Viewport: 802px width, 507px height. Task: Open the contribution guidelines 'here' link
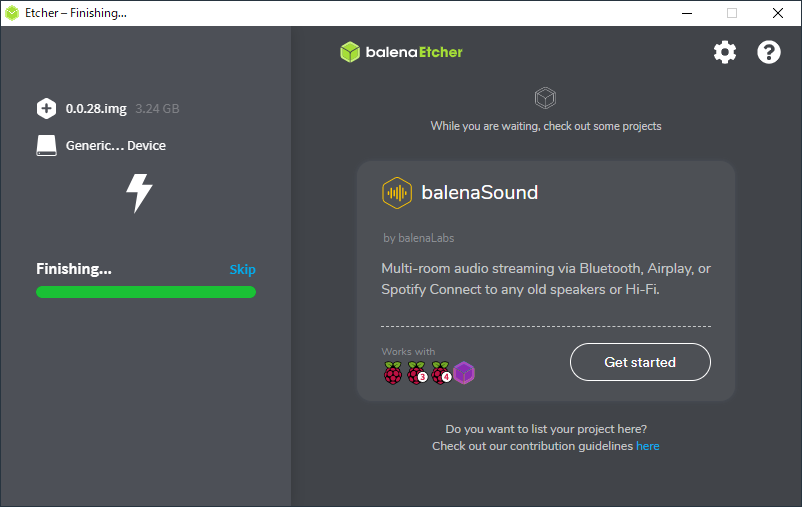point(648,446)
